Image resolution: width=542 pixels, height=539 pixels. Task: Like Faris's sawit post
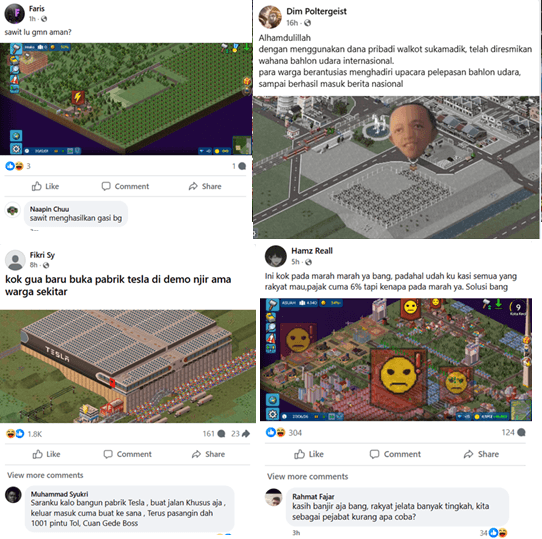coord(45,186)
